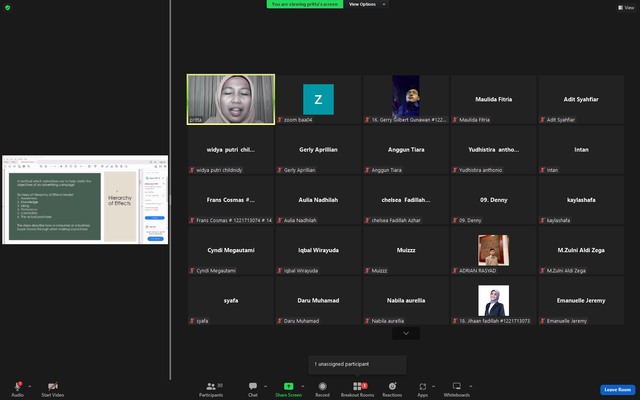Click the green encryption shield icon
The width and height of the screenshot is (640, 400).
coord(7,8)
